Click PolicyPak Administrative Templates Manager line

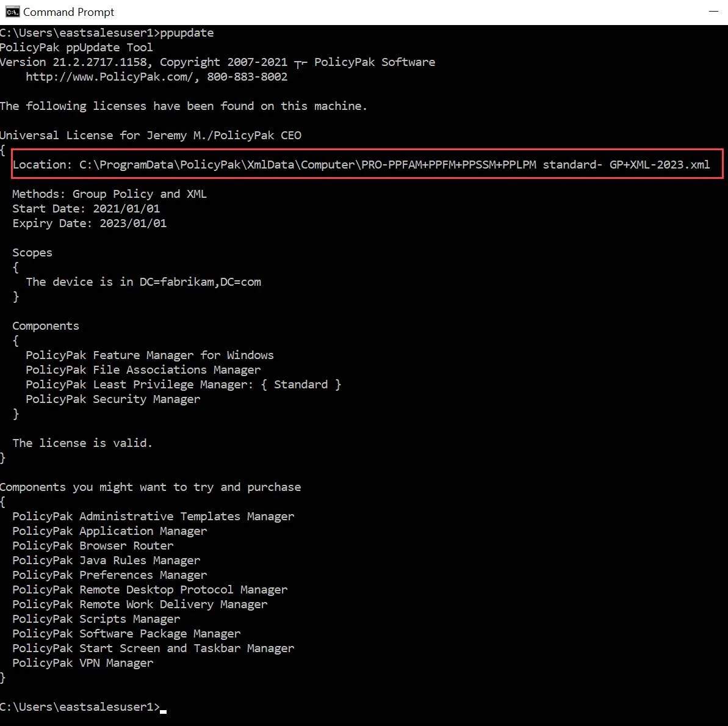point(153,516)
